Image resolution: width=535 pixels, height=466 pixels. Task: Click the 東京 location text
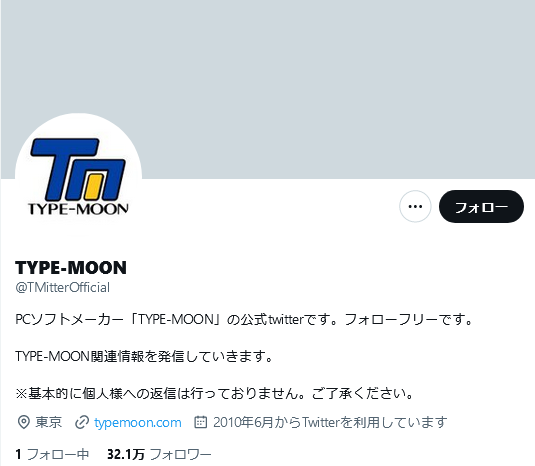click(48, 422)
